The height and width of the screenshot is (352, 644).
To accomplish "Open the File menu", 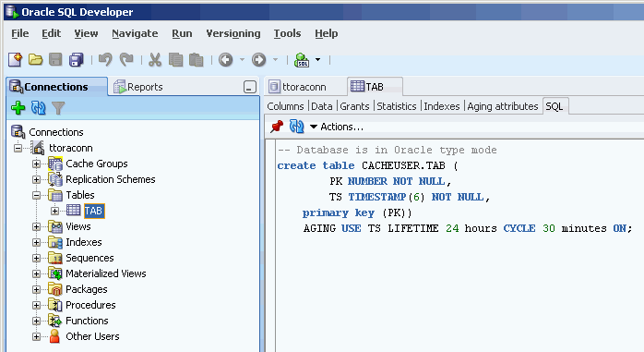I will (x=20, y=33).
